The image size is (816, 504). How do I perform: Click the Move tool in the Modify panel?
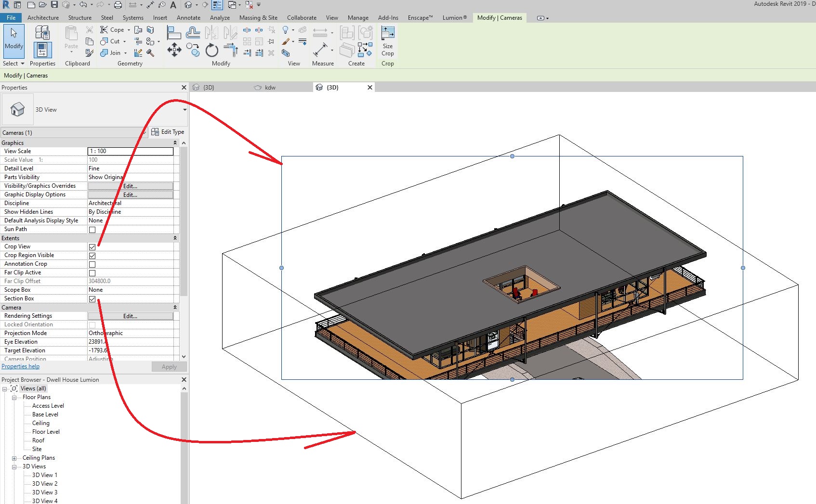click(174, 50)
